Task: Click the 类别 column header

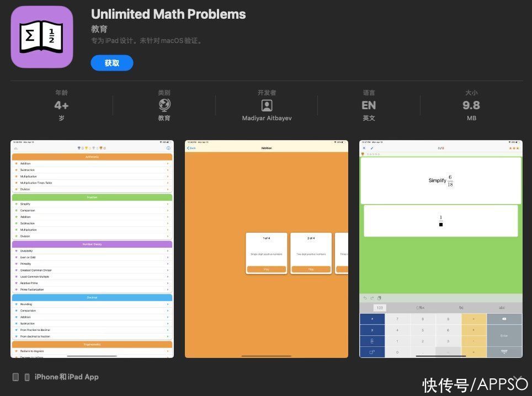Action: click(x=164, y=93)
